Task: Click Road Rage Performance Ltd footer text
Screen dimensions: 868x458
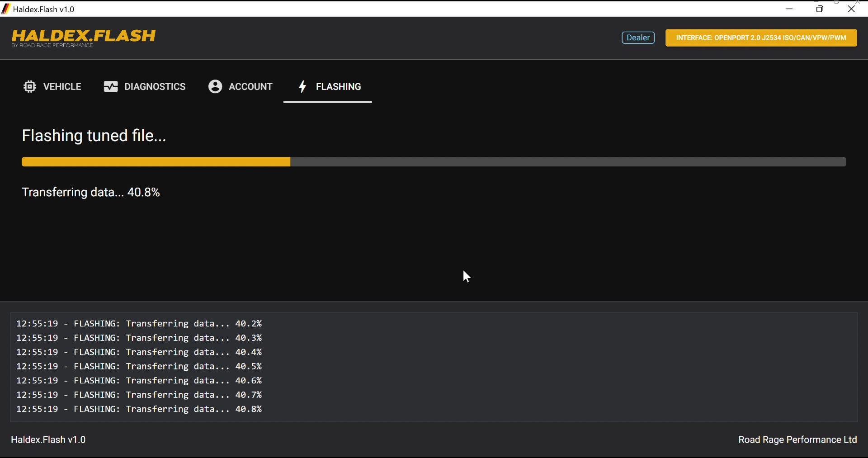Action: coord(797,440)
